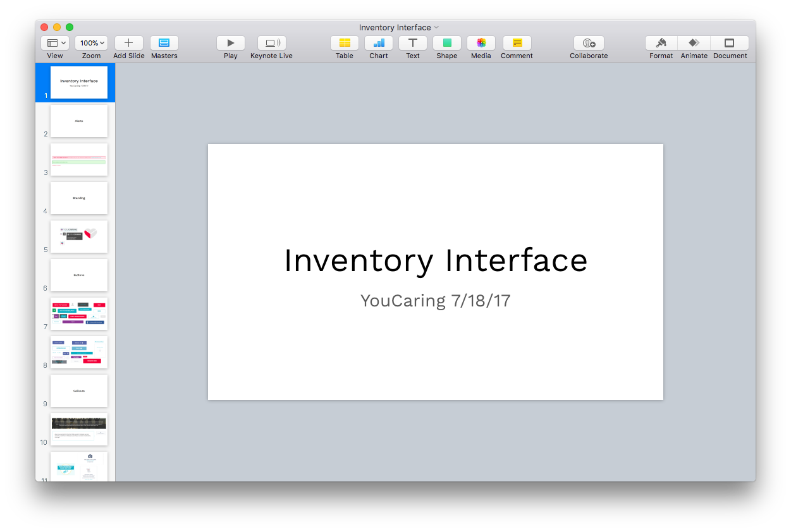Select slide 3 thumbnail with alert bars
791x532 pixels.
coord(79,159)
